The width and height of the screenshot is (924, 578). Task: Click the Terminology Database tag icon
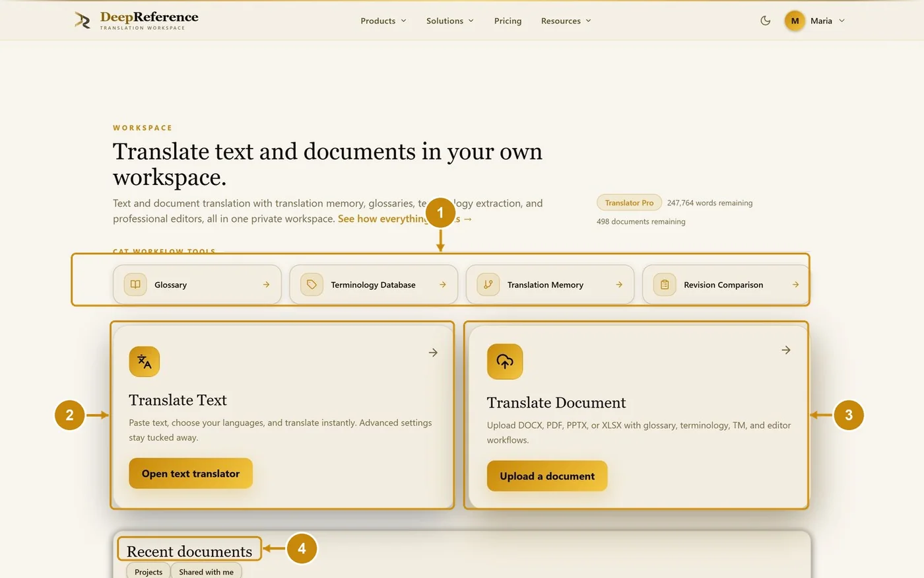point(312,285)
